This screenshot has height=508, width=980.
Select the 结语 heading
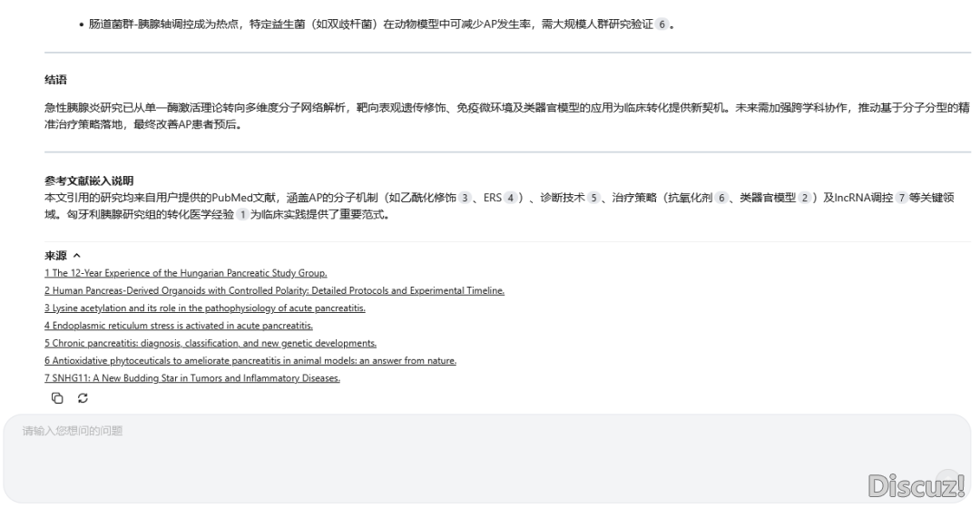(x=55, y=79)
